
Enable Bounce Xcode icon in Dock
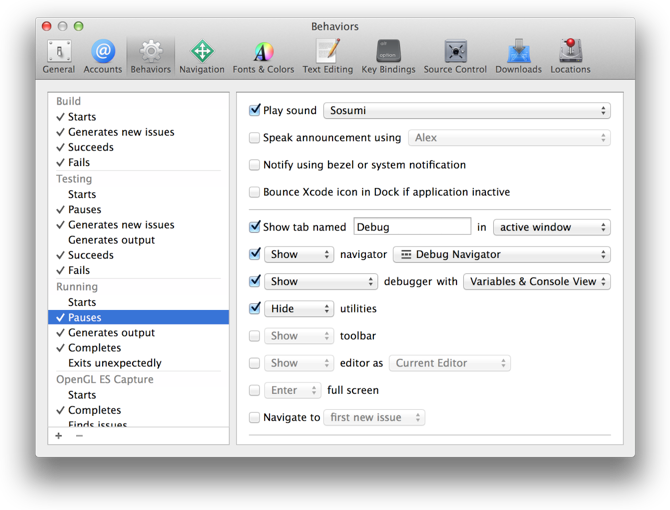(255, 192)
